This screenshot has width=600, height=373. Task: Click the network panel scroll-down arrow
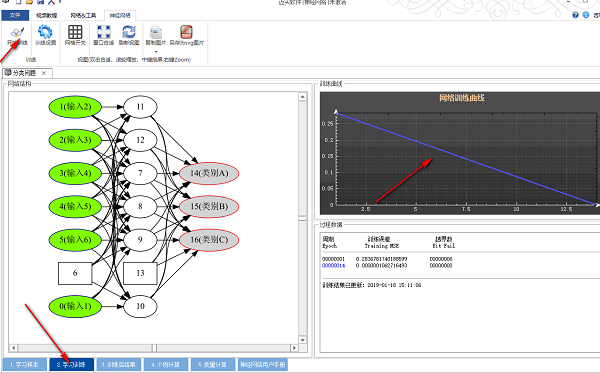click(303, 340)
